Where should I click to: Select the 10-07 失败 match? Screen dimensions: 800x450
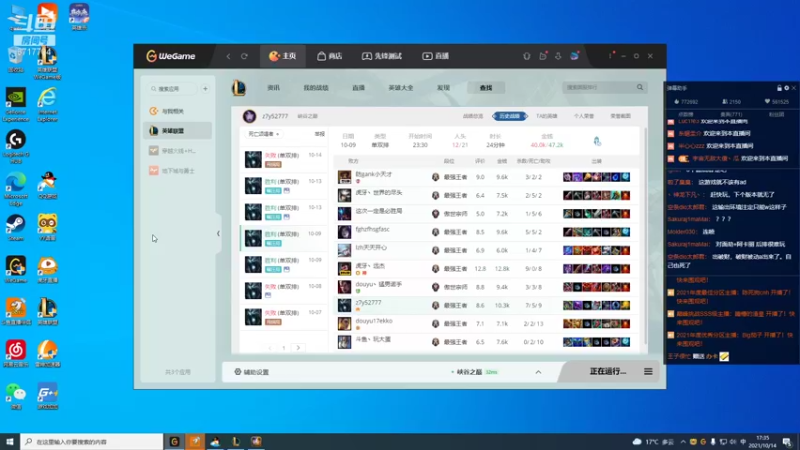[284, 317]
